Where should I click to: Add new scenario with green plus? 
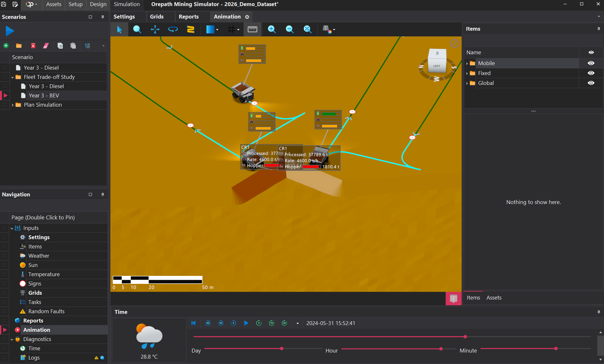pos(6,46)
